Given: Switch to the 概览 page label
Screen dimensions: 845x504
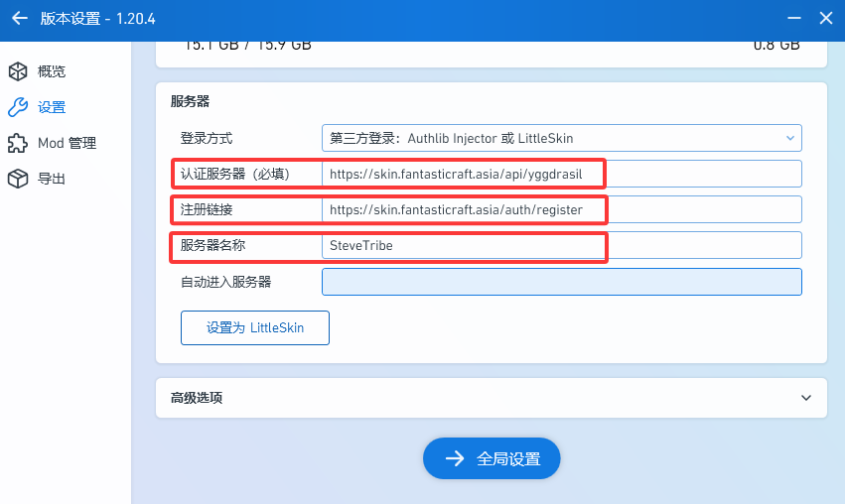Looking at the screenshot, I should pos(52,71).
